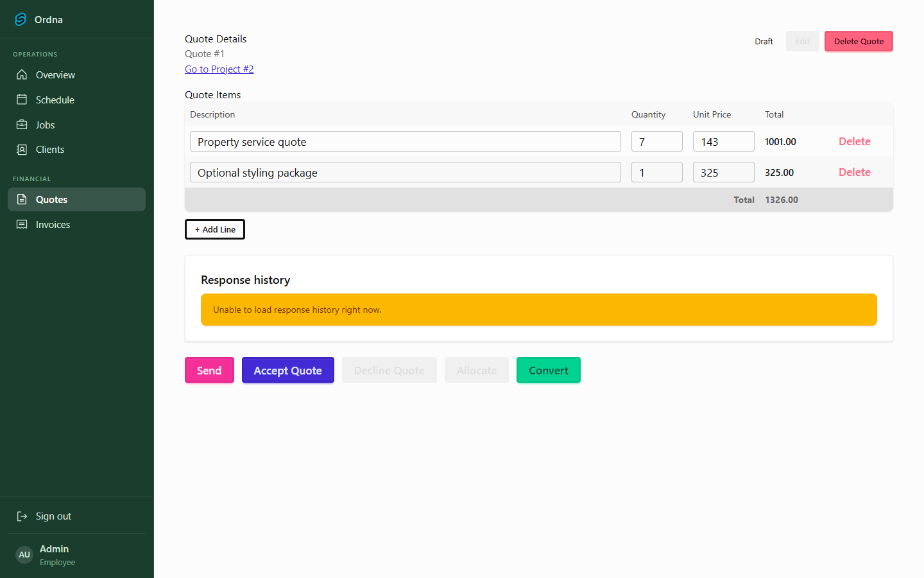
Task: Select the Quotes menu item
Action: point(76,199)
